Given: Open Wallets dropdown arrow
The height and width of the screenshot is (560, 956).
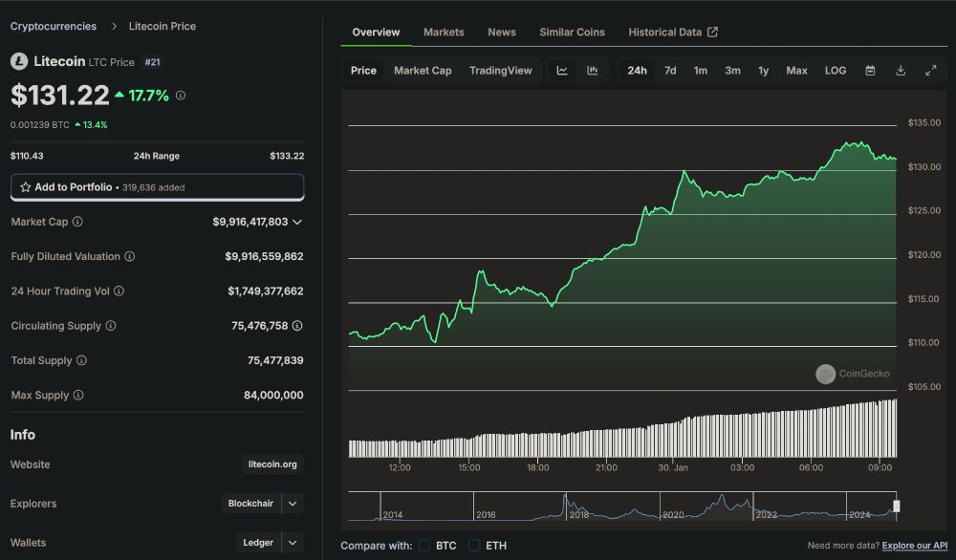Looking at the screenshot, I should 293,543.
